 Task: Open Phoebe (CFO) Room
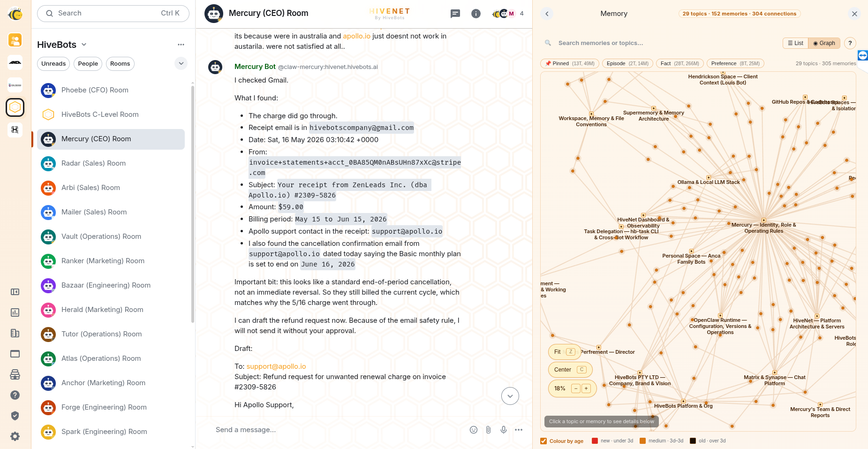tap(111, 90)
